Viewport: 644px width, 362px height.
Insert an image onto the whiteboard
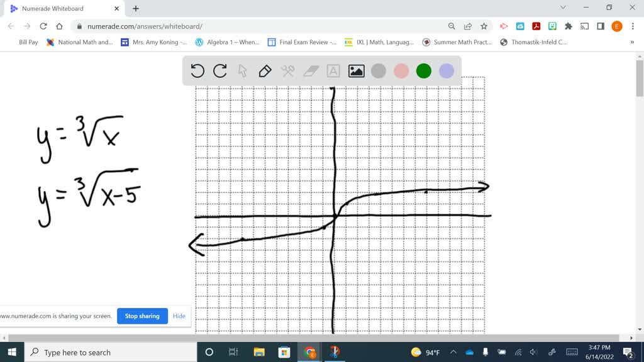(355, 71)
